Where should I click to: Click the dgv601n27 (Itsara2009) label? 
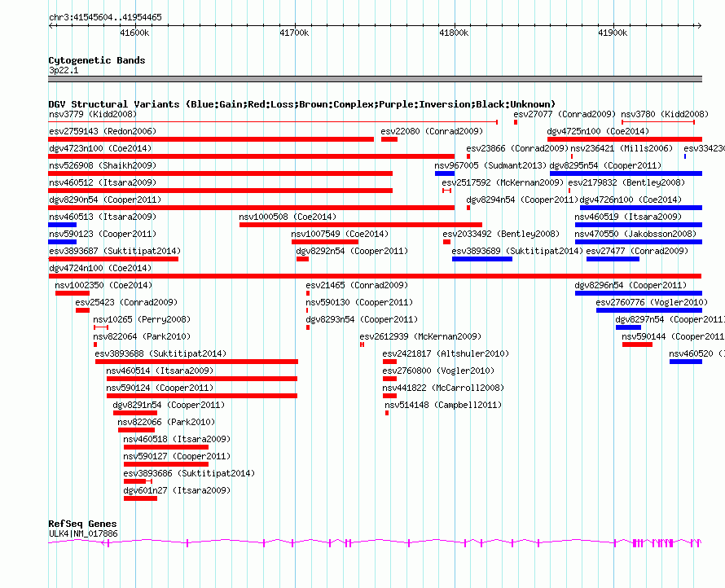click(177, 490)
